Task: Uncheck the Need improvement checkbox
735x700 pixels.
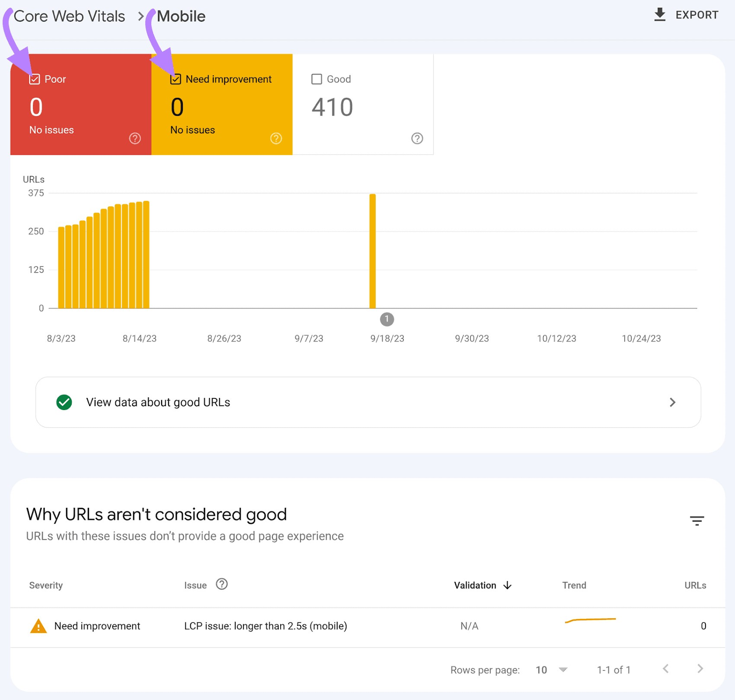Action: [x=175, y=79]
